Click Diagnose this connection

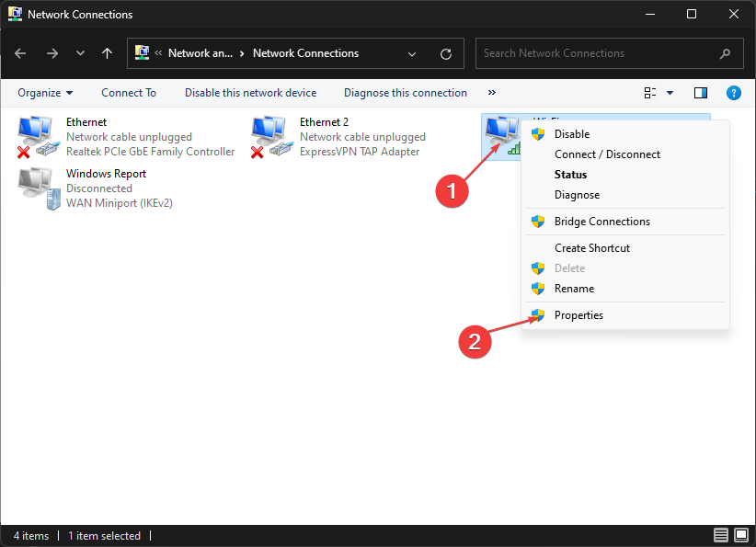(x=405, y=93)
